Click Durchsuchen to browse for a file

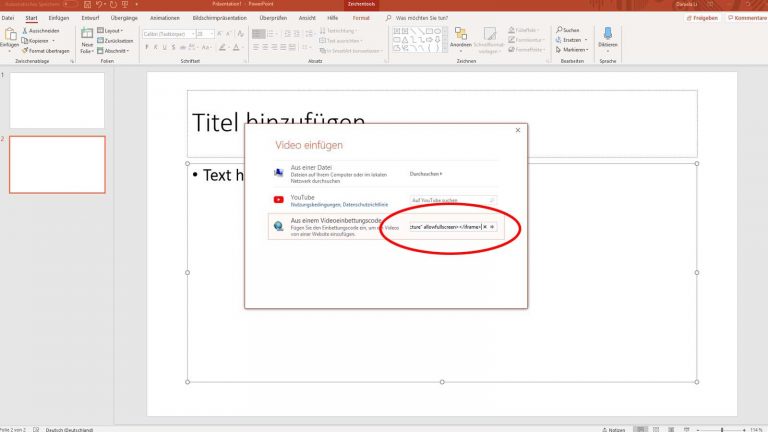(427, 173)
